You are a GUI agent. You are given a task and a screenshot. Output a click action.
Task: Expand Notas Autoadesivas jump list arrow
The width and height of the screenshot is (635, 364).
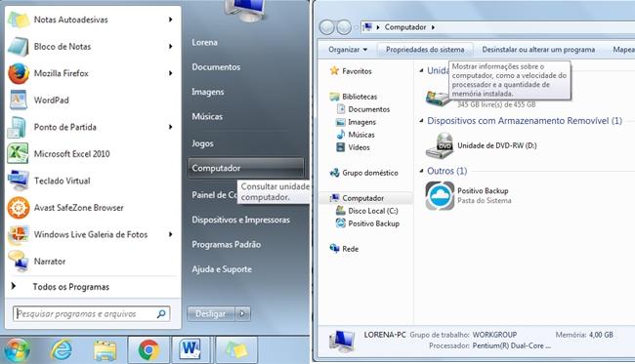(171, 20)
